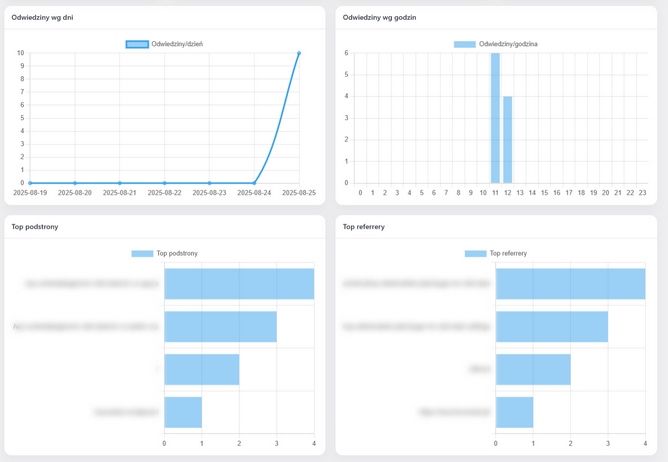Click the 2025-08-23 axis date label
This screenshot has width=668, height=462.
[209, 193]
